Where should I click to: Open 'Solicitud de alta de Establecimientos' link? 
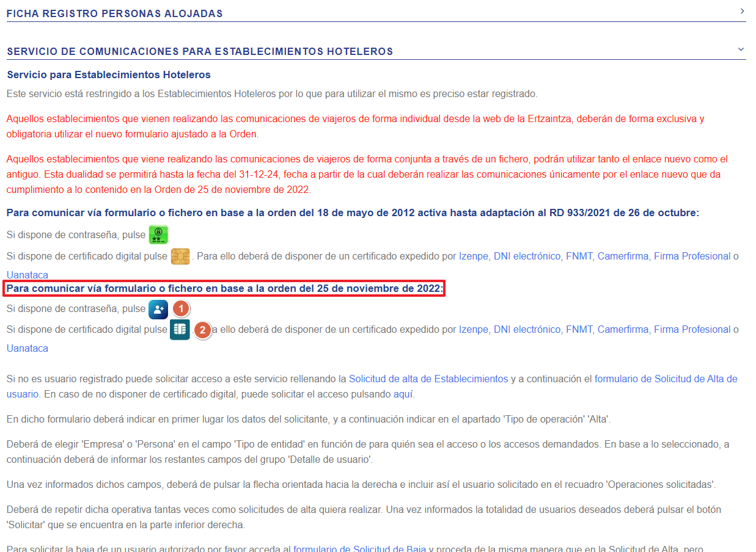(428, 379)
